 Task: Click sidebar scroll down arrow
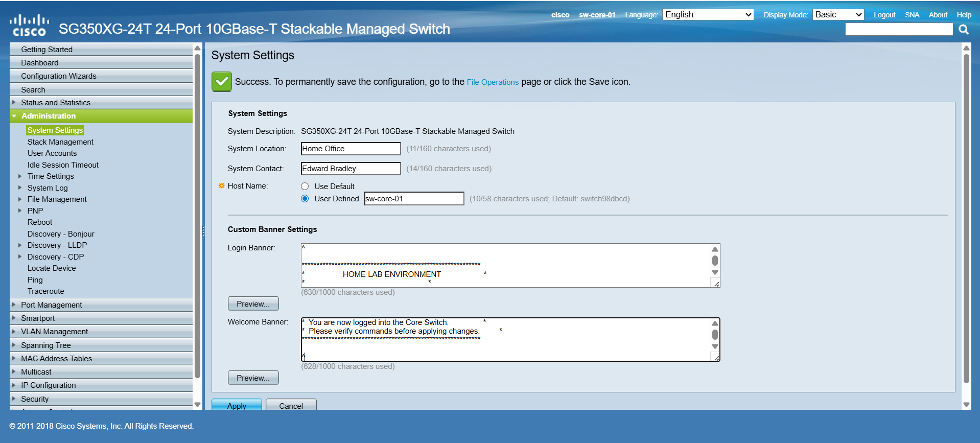(197, 404)
